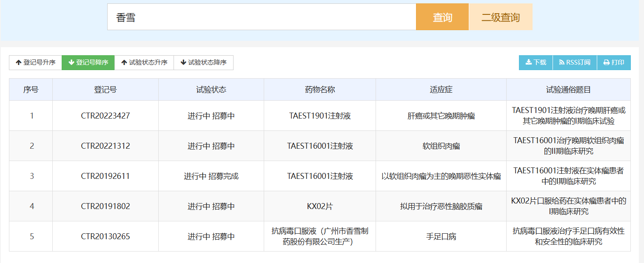This screenshot has height=263, width=644.
Task: Click row number 2 cell
Action: (31, 146)
